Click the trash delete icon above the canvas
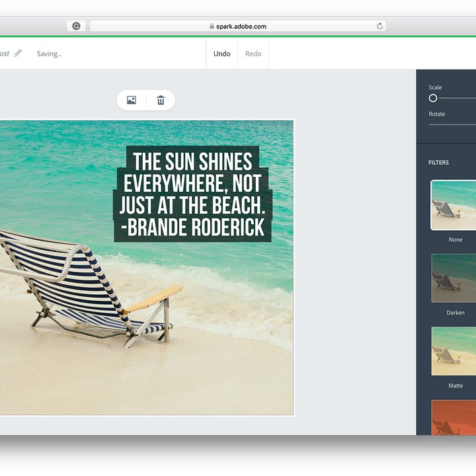The image size is (476, 476). [x=161, y=100]
